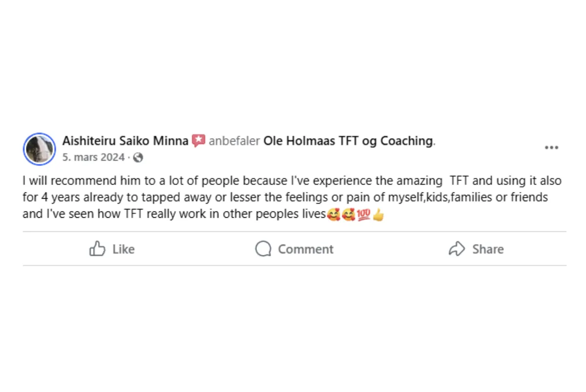Open Aishiteiru Saiko Minna's profile picture
The image size is (586, 392).
click(x=40, y=149)
